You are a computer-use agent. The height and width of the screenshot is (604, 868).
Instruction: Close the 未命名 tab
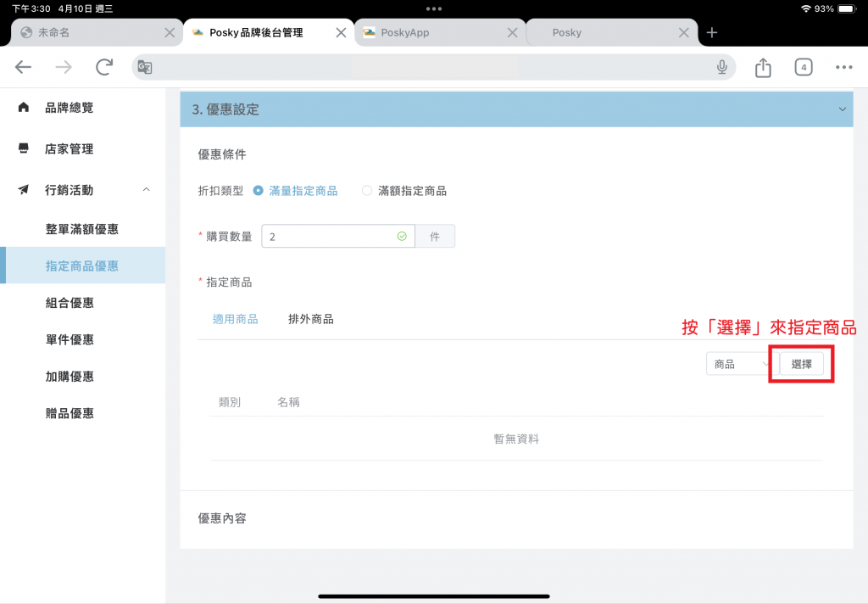pyautogui.click(x=170, y=33)
